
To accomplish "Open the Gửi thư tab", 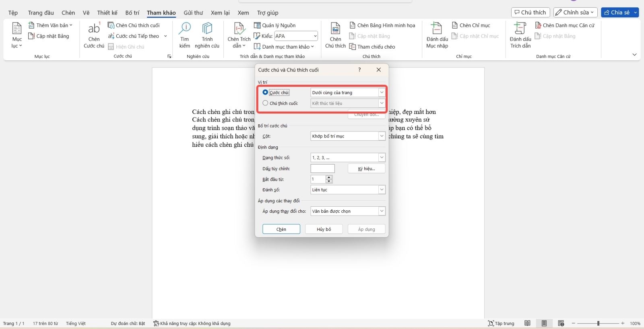I will [193, 13].
